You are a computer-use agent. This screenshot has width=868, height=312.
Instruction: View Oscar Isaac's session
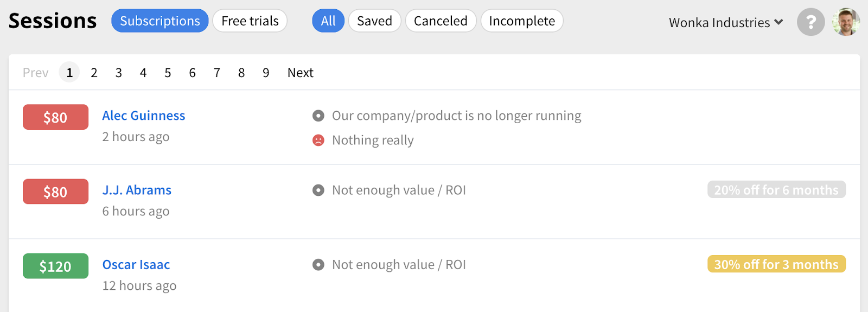[136, 265]
